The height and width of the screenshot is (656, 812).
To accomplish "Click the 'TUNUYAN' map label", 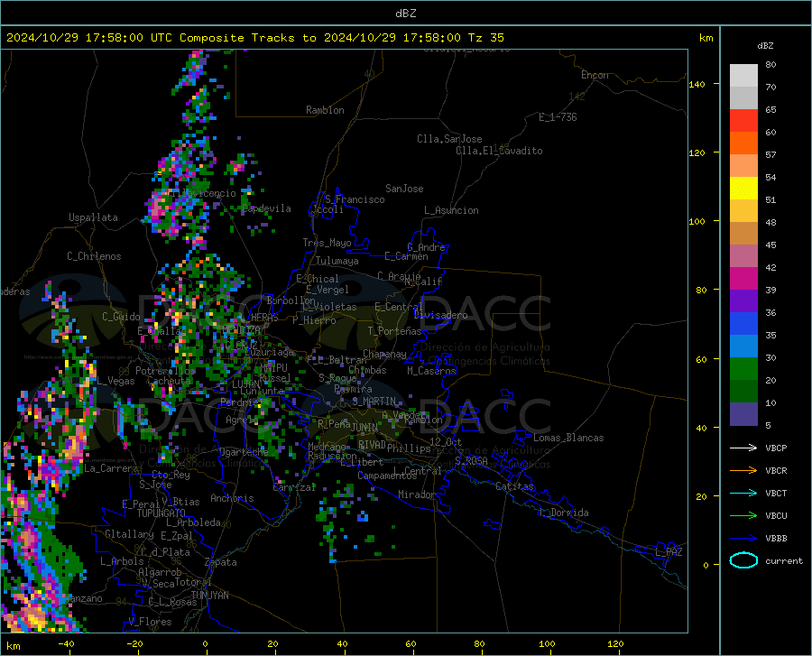I will [x=209, y=595].
